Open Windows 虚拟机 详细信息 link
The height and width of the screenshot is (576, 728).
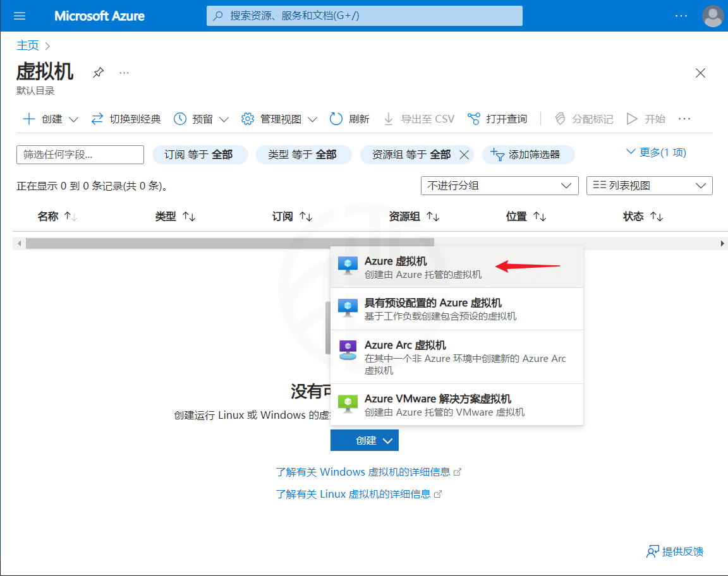(368, 472)
